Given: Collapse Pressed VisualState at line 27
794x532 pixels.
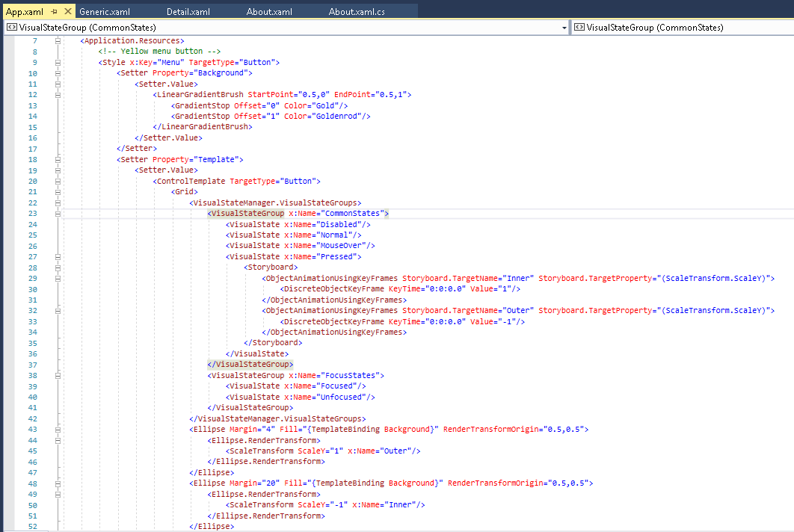Looking at the screenshot, I should 58,256.
